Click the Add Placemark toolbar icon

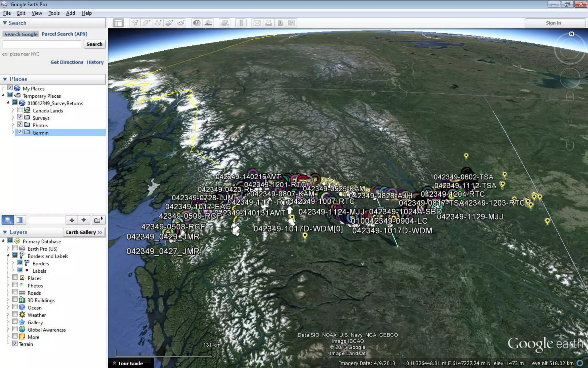[135, 23]
